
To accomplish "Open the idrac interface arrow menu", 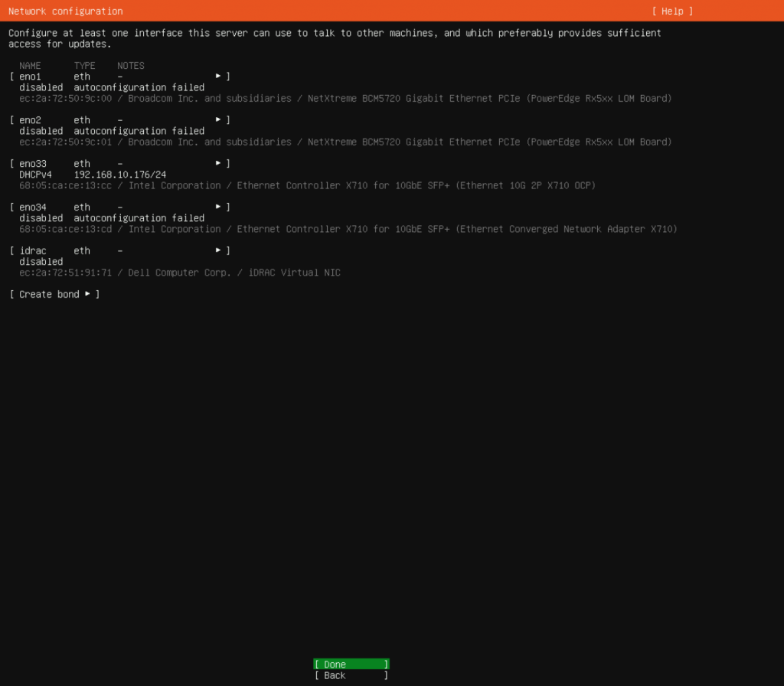I will click(x=218, y=251).
